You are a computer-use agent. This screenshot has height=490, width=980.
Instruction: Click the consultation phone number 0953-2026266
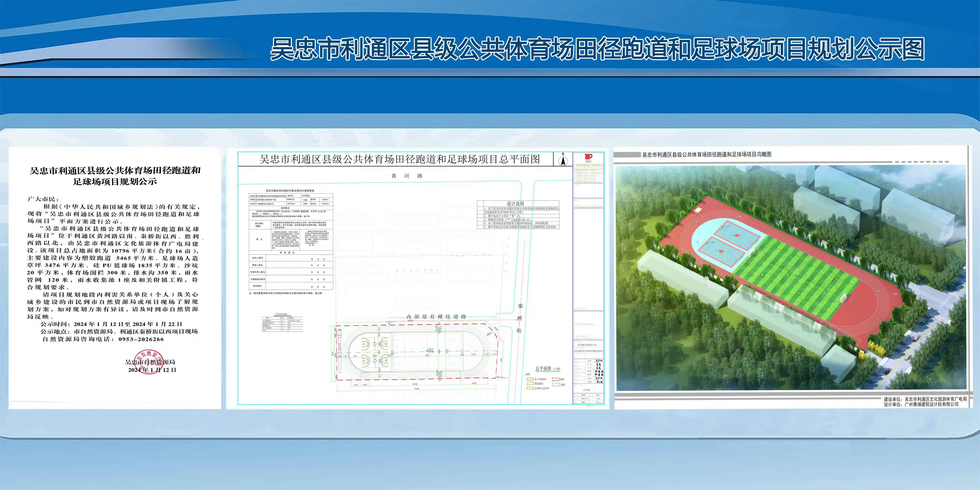pyautogui.click(x=141, y=339)
